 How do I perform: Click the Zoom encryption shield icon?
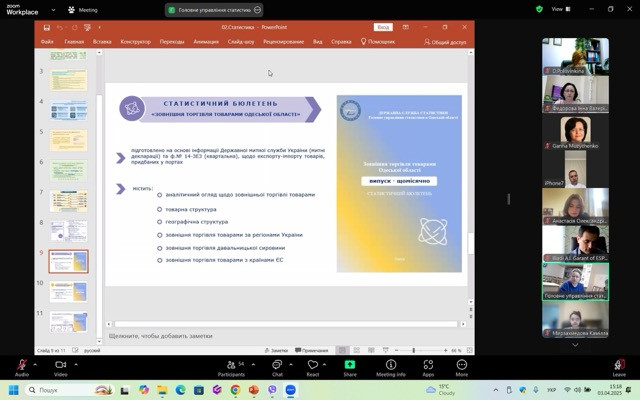point(539,9)
